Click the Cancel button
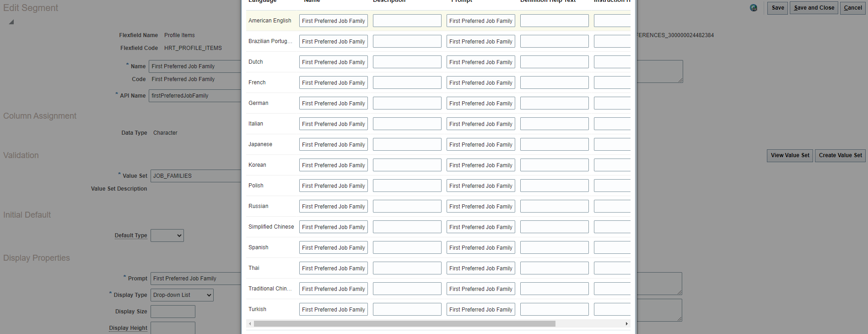The width and height of the screenshot is (868, 334). coord(853,8)
